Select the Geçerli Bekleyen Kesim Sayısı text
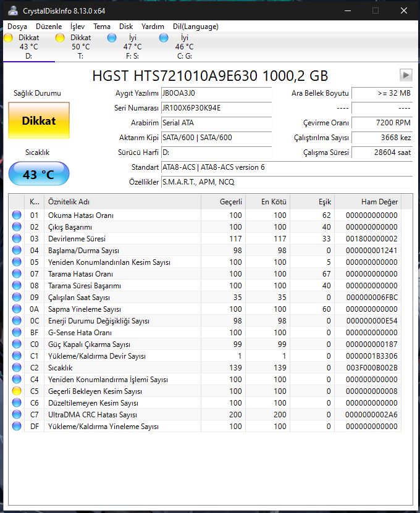The height and width of the screenshot is (513, 420). coord(95,391)
